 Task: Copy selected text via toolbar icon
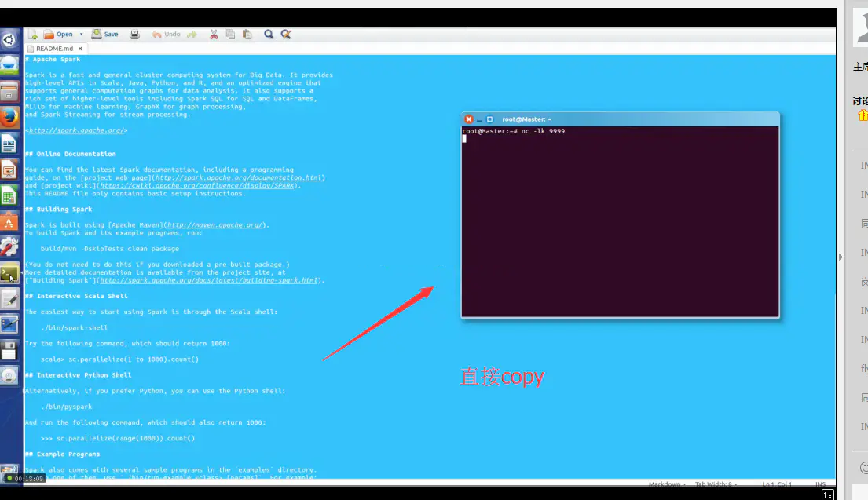click(230, 35)
